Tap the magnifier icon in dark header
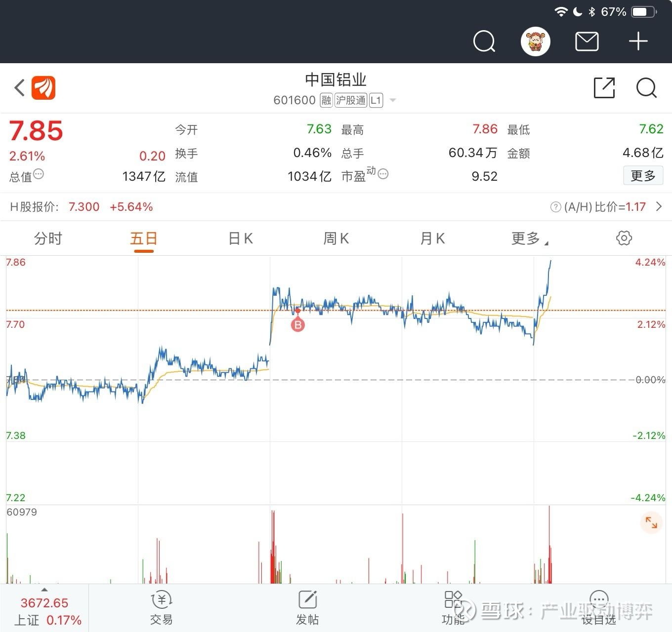Viewport: 672px width, 632px height. 484,41
